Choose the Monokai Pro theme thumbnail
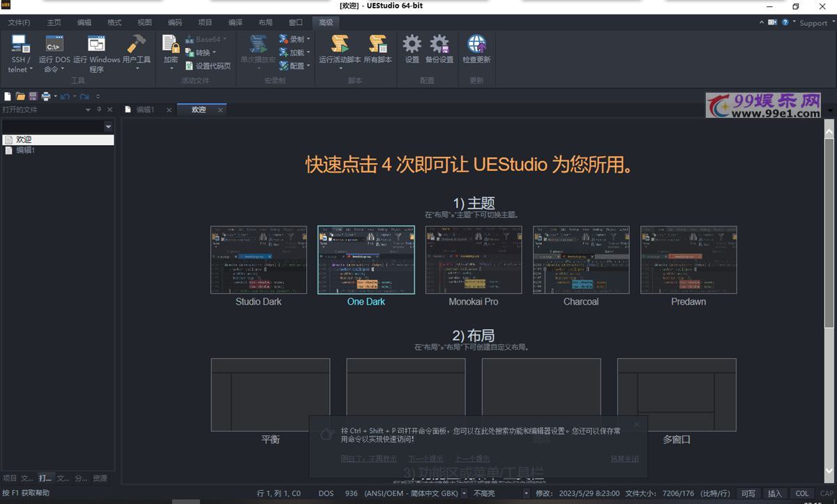 (x=474, y=259)
